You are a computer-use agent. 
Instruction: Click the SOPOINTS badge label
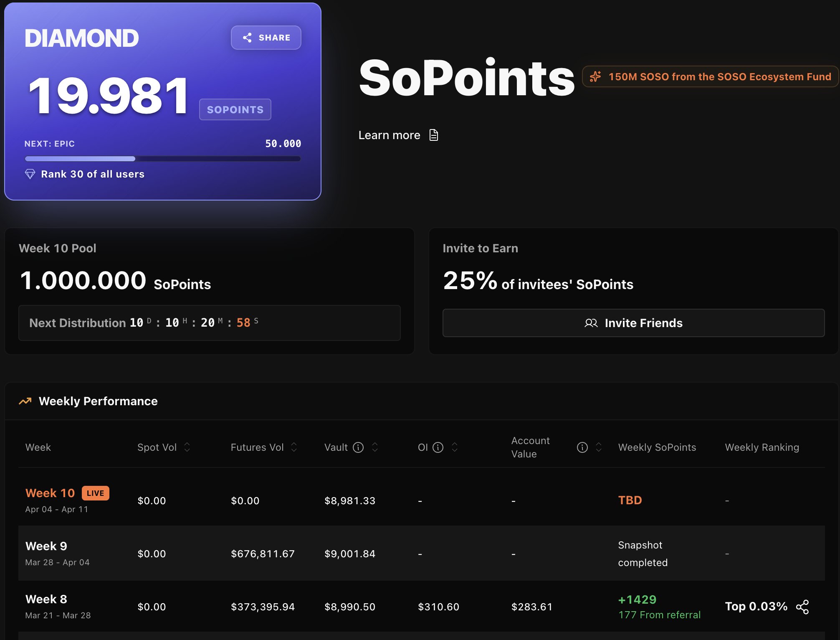pos(235,109)
